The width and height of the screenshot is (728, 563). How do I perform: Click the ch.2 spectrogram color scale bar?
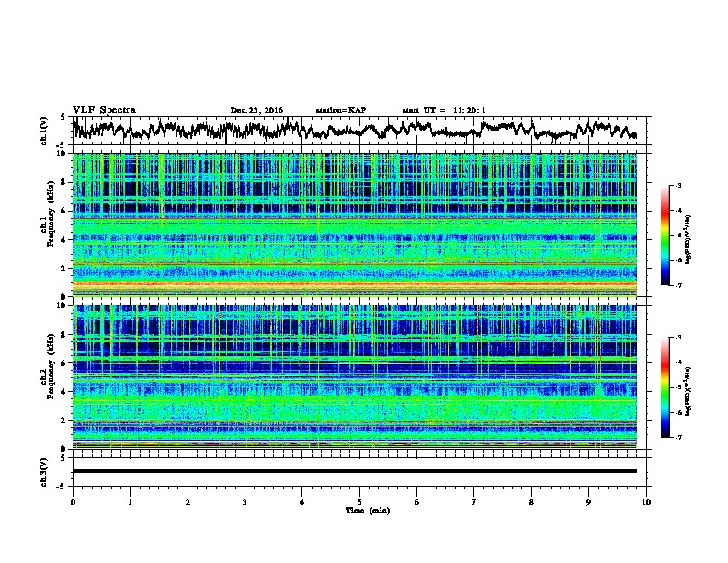[x=665, y=387]
